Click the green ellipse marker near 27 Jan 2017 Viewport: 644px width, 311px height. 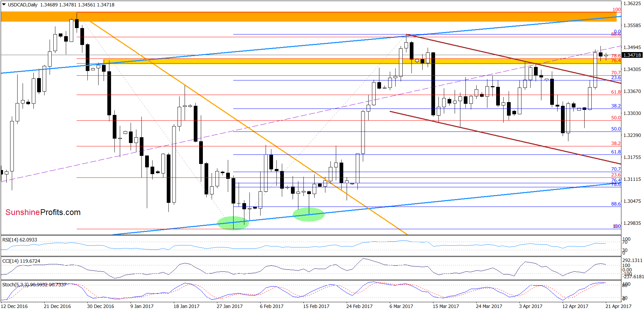233,223
